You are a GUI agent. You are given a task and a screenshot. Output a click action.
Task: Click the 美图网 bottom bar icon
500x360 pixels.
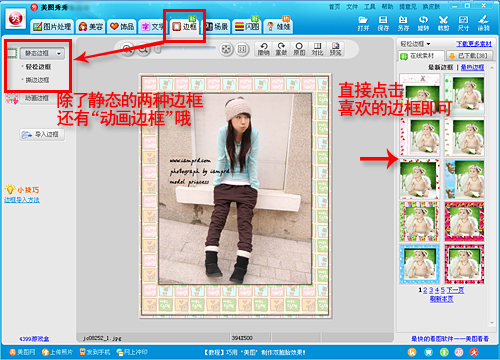[x=22, y=352]
